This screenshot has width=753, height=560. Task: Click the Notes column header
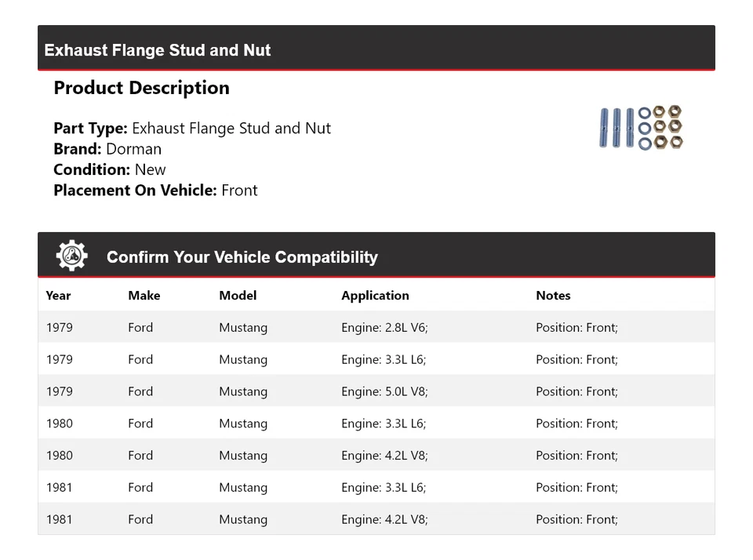(x=553, y=296)
